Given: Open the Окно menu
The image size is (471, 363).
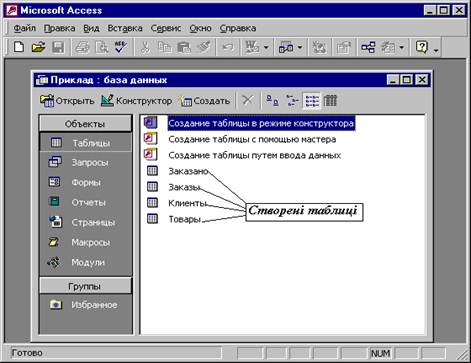Looking at the screenshot, I should (200, 28).
